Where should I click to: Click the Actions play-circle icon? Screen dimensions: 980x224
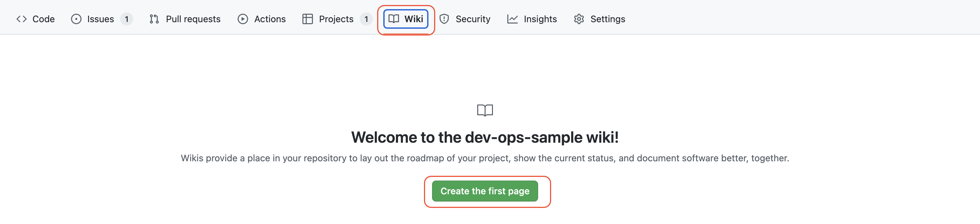[x=243, y=19]
